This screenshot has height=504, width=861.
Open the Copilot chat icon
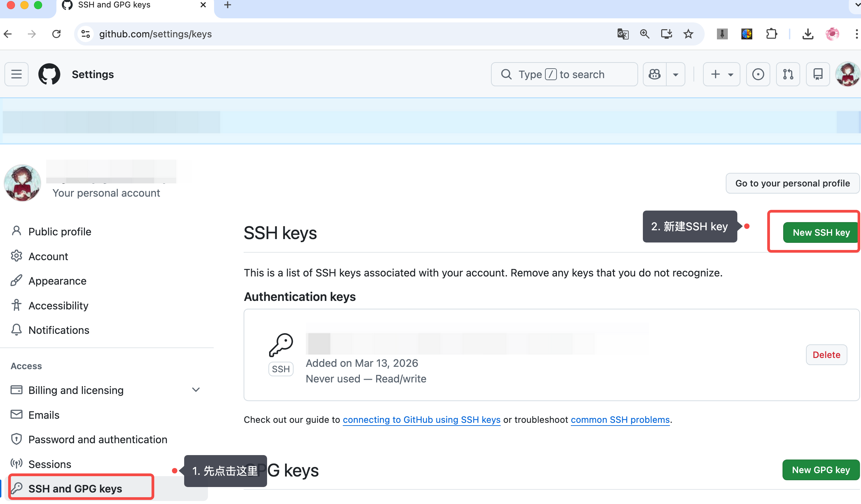pos(654,74)
